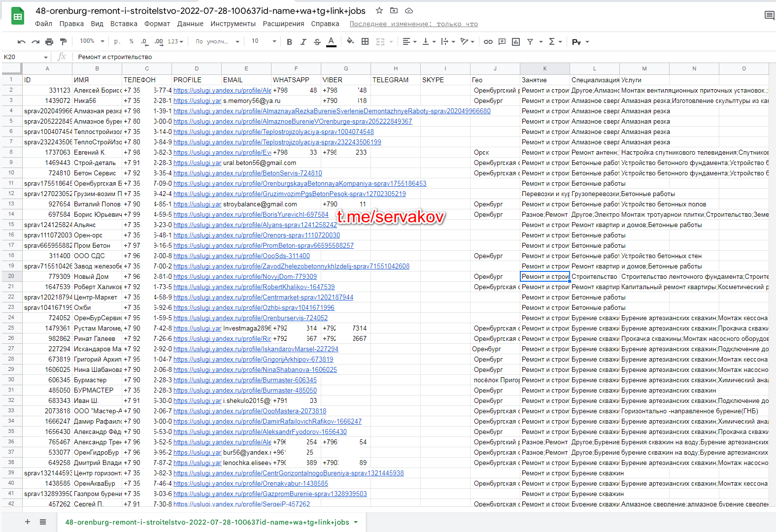Open the OooMastera-2073818 profile link
776x532 pixels.
coord(250,411)
